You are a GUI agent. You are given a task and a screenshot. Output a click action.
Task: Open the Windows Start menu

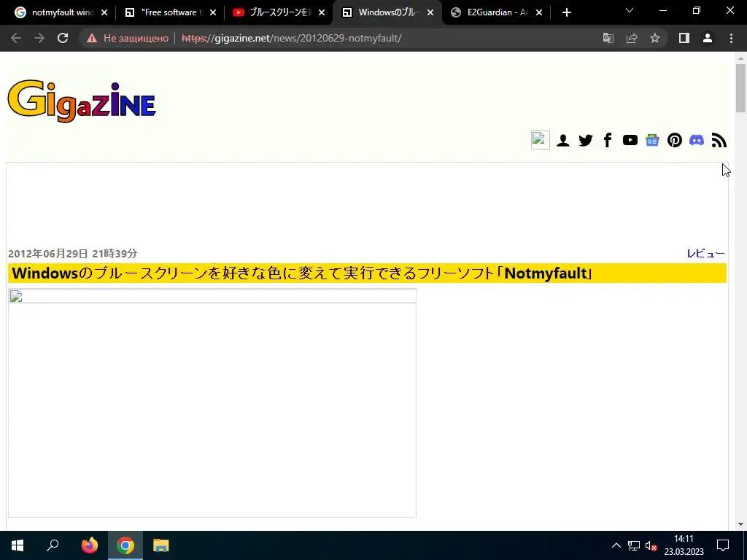[x=18, y=545]
